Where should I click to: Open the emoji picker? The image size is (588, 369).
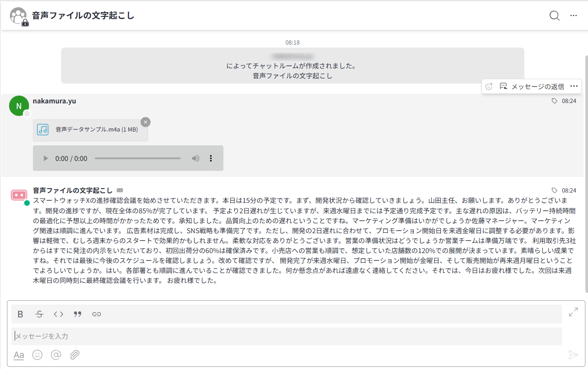(x=38, y=355)
